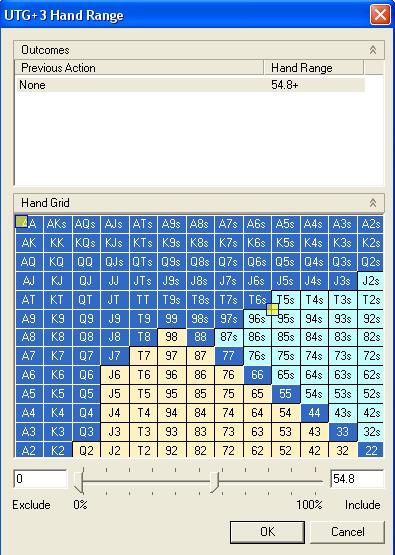395x555 pixels.
Task: Toggle the 98 offsuit hand cell
Action: 172,338
